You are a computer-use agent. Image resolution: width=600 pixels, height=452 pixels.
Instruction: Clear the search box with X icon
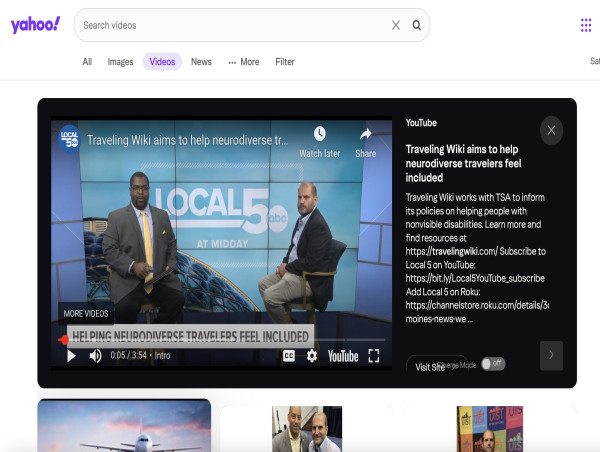(x=396, y=25)
